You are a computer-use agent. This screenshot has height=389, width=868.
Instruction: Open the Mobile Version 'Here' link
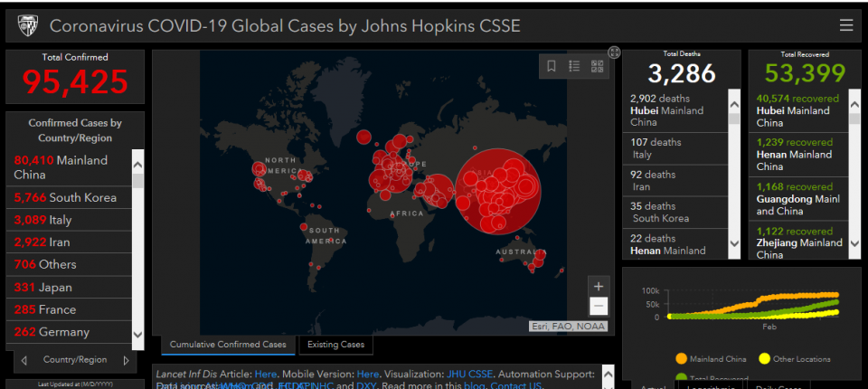(368, 374)
